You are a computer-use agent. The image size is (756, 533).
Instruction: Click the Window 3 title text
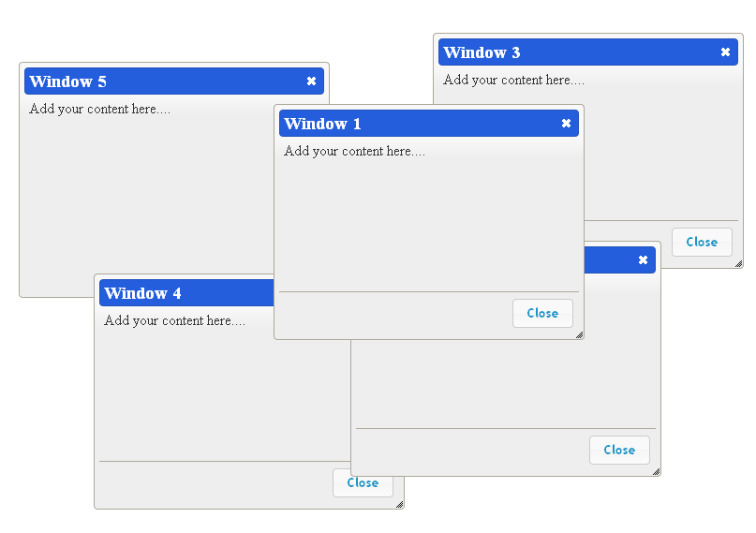[482, 52]
